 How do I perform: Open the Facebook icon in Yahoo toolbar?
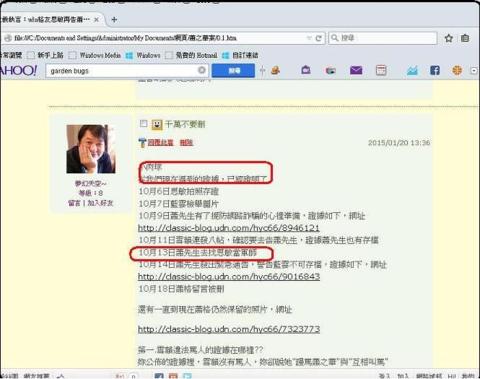pos(434,70)
